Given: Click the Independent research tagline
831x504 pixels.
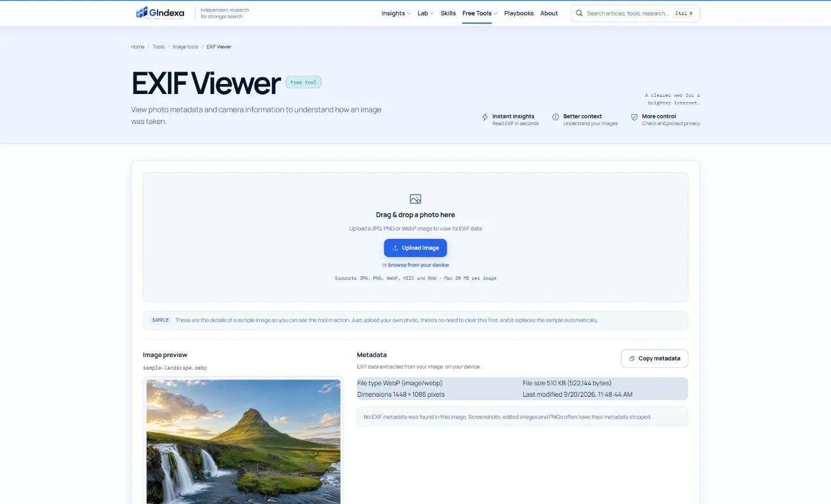Looking at the screenshot, I should 224,13.
